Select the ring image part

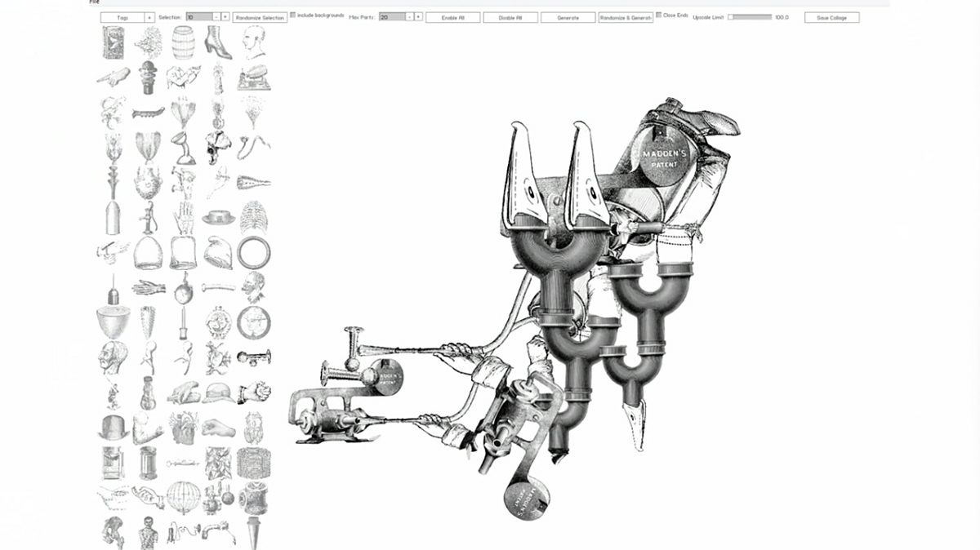(254, 253)
